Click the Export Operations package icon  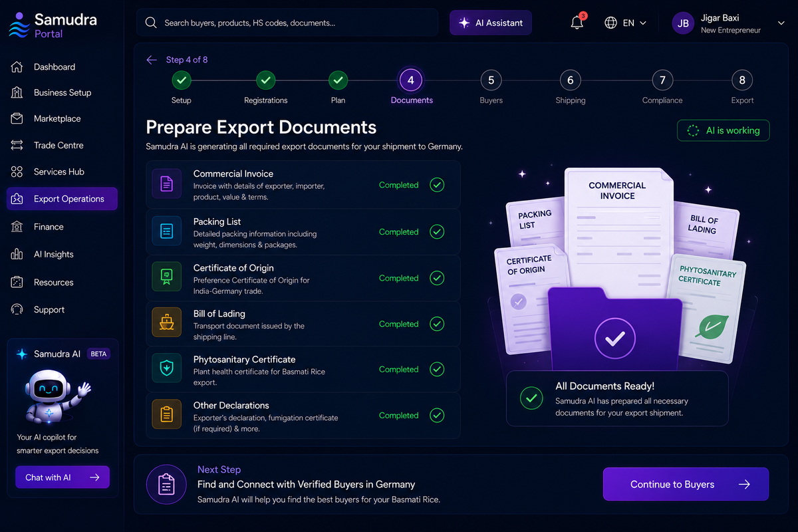pos(17,199)
